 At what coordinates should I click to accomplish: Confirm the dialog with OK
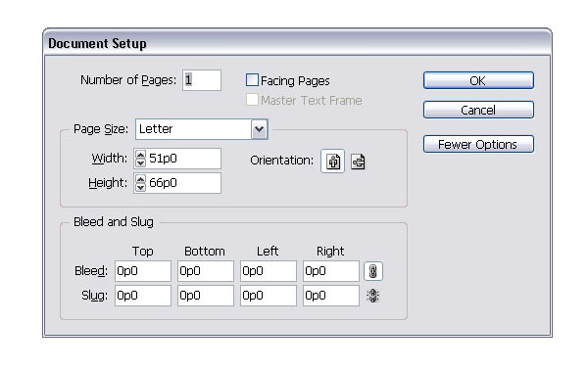coord(478,80)
